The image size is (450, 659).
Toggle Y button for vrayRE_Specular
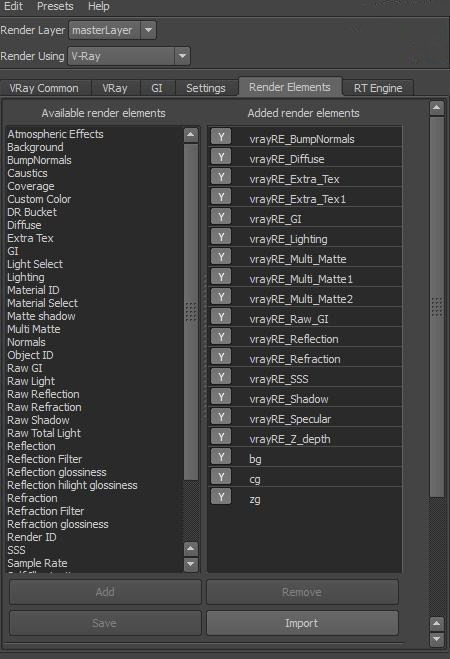221,417
